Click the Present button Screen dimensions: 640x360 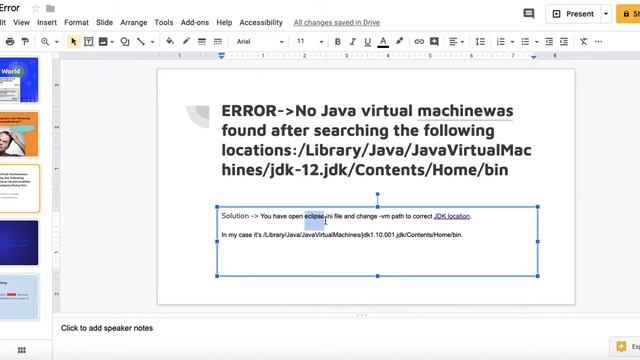[x=573, y=14]
